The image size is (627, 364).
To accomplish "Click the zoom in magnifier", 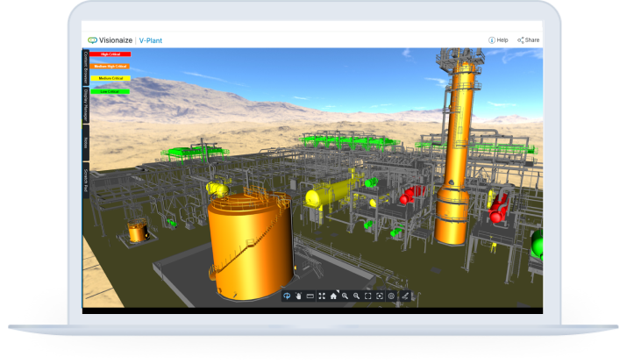I will pyautogui.click(x=346, y=296).
